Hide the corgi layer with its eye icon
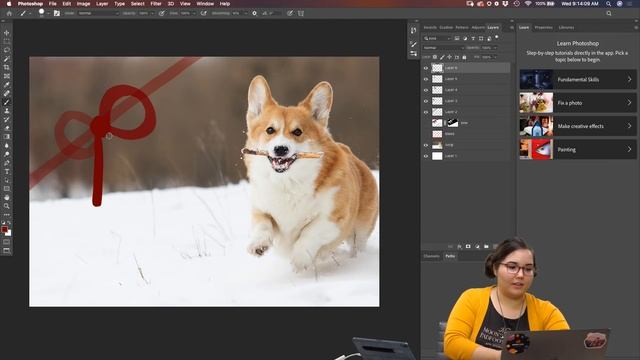Image resolution: width=640 pixels, height=360 pixels. (426, 145)
